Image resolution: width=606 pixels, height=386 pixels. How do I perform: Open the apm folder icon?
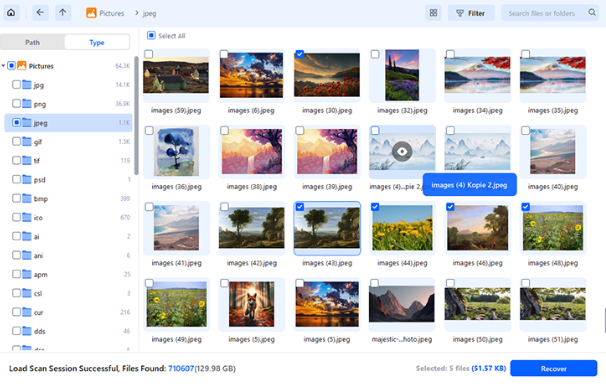(27, 274)
